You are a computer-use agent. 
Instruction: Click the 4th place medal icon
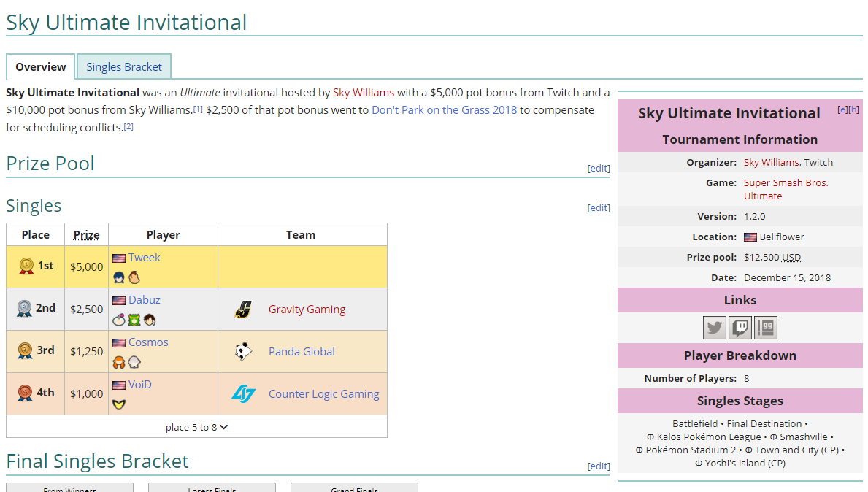(25, 393)
